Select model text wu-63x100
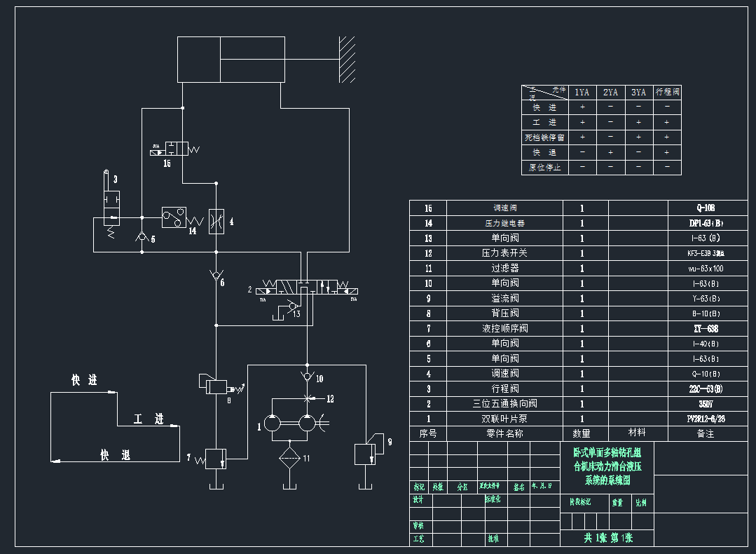 click(706, 269)
